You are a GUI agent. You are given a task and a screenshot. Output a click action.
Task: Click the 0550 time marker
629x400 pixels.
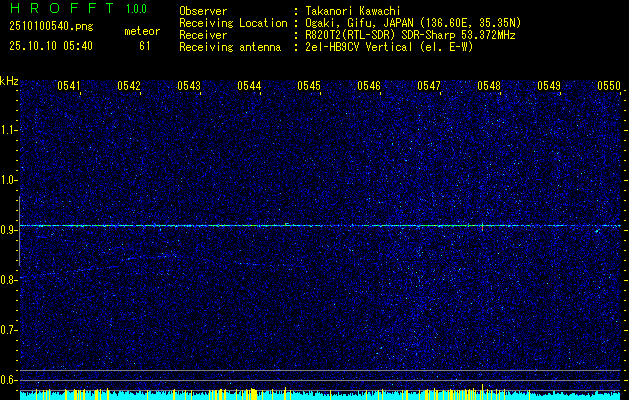tap(609, 85)
